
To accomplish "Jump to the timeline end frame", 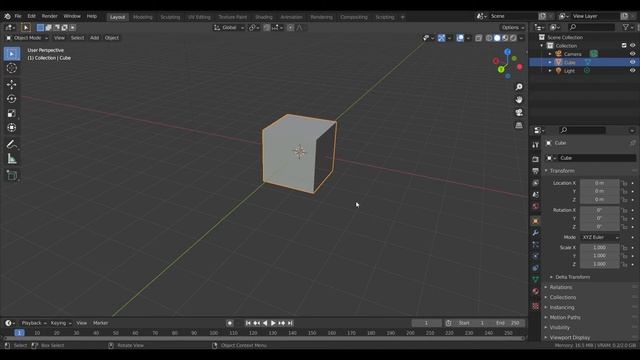I will tap(290, 323).
